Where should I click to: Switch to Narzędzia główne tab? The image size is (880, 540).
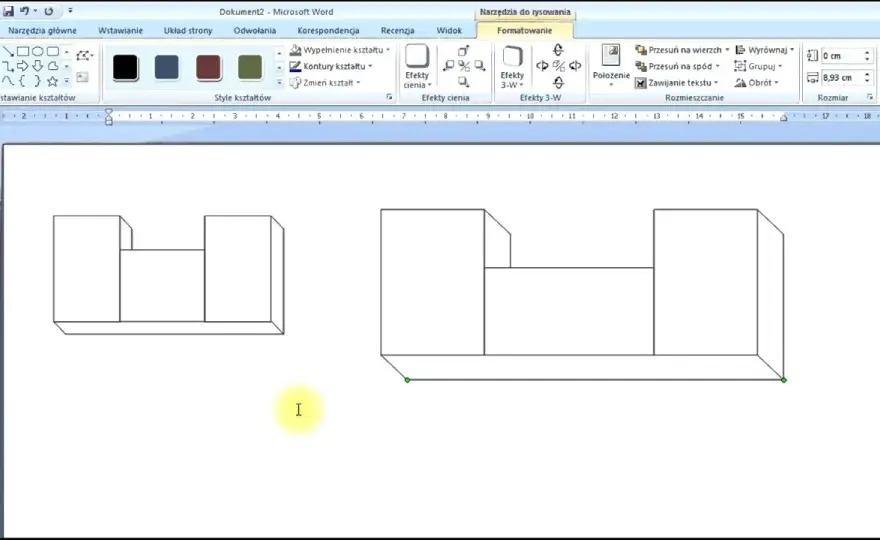tap(42, 30)
